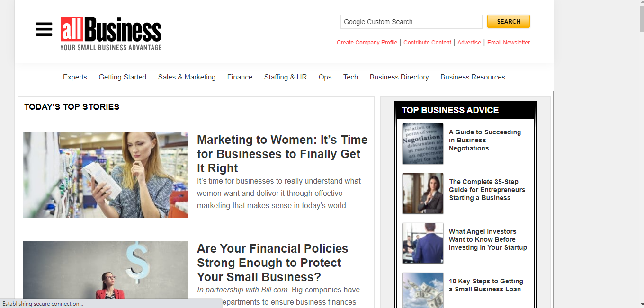
Task: Click the Negotiation guide thumbnail image
Action: pos(423,144)
